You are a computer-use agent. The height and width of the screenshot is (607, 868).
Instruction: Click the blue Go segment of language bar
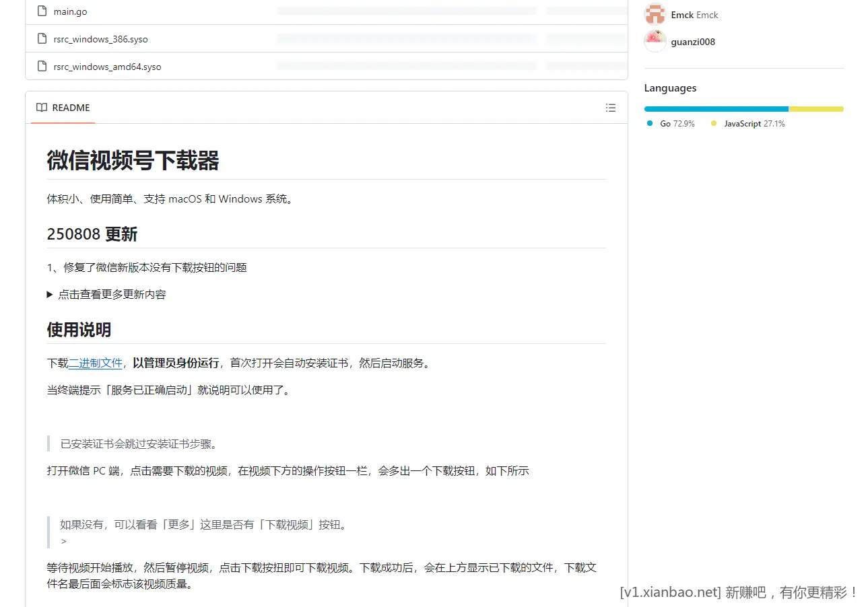pyautogui.click(x=716, y=109)
